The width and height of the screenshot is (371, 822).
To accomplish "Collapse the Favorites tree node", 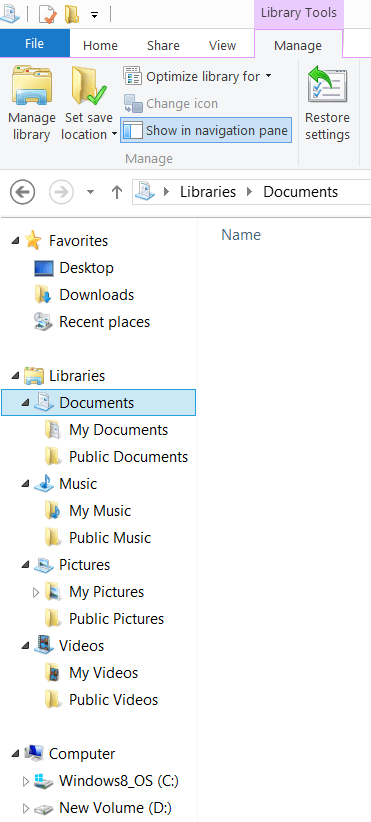I will coord(15,241).
